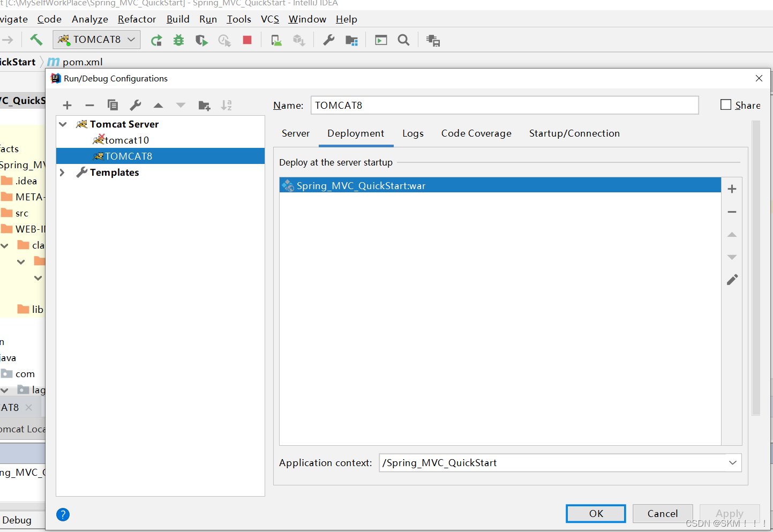
Task: Open the Build menu
Action: pos(178,19)
